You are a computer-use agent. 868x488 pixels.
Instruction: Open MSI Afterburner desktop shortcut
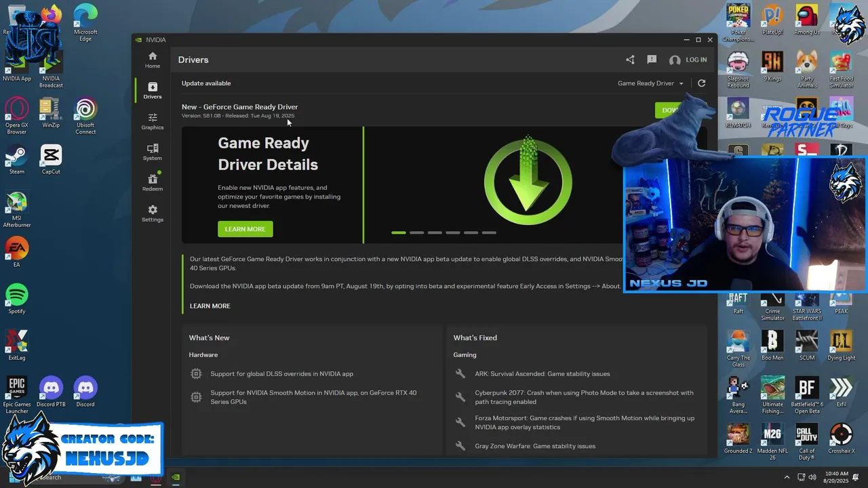click(17, 209)
